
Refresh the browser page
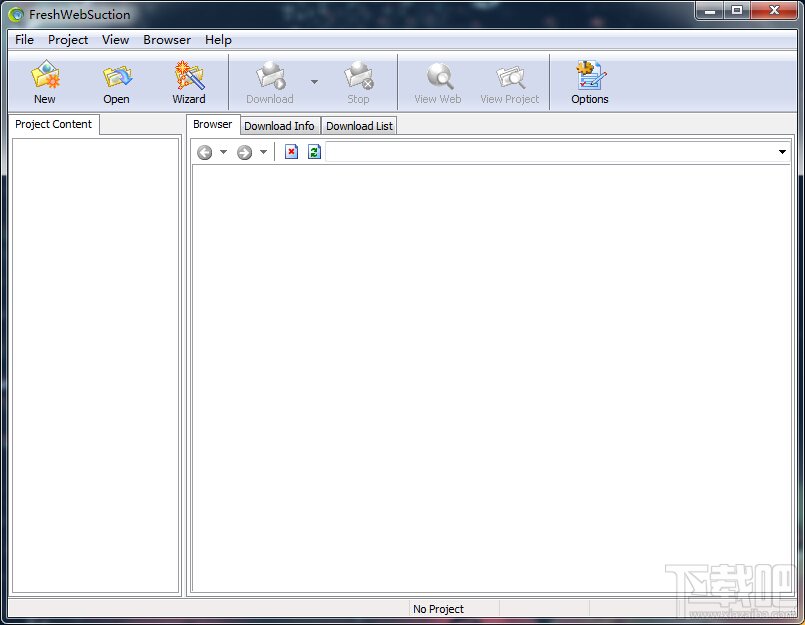[314, 152]
